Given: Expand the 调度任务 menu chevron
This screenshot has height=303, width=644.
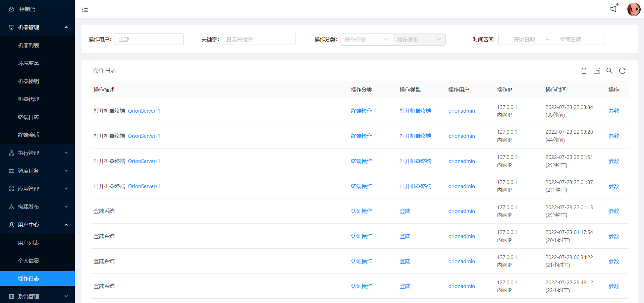Looking at the screenshot, I should 66,171.
